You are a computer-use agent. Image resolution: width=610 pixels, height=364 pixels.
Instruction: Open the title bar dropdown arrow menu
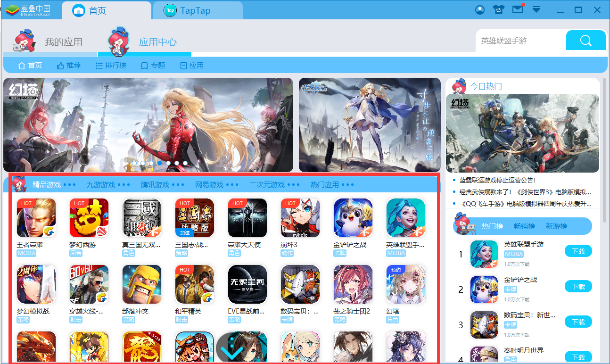coord(536,10)
